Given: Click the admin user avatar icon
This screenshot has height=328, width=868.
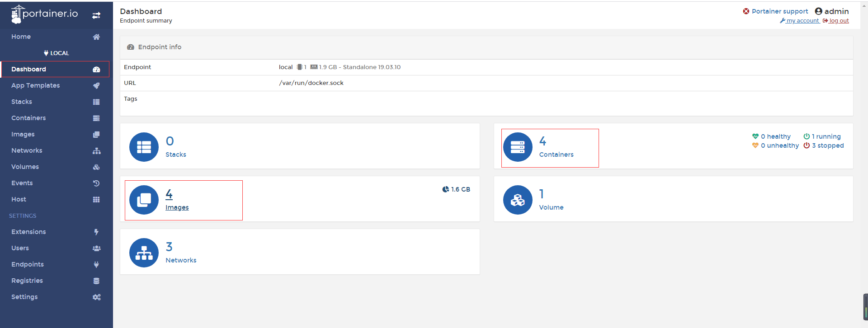Looking at the screenshot, I should coord(818,11).
